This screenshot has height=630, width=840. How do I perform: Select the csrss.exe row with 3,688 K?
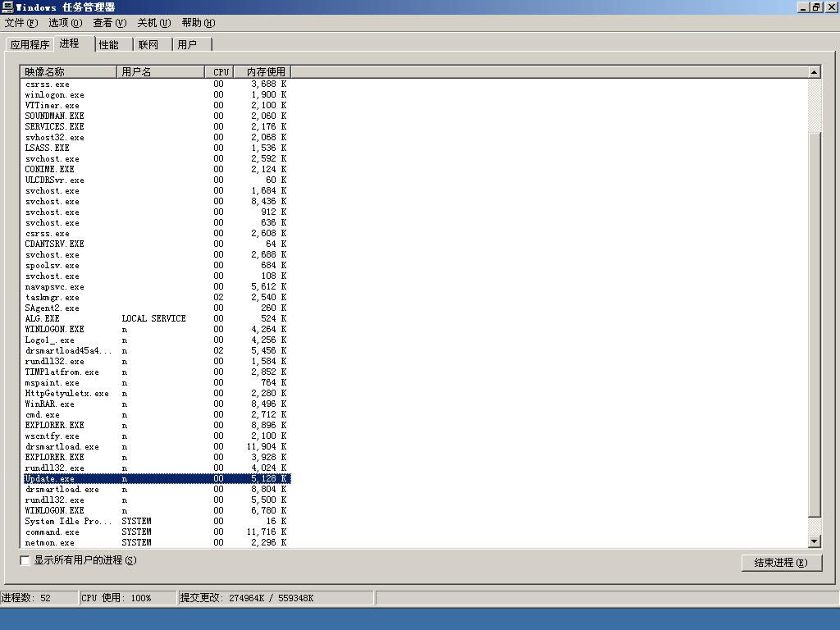156,84
